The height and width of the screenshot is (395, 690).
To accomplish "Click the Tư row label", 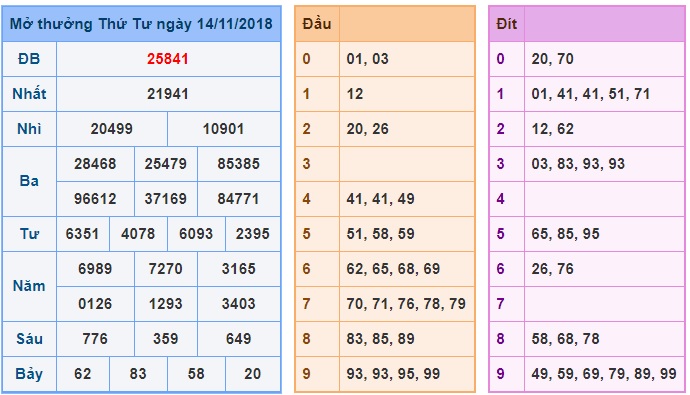I will pyautogui.click(x=29, y=234).
